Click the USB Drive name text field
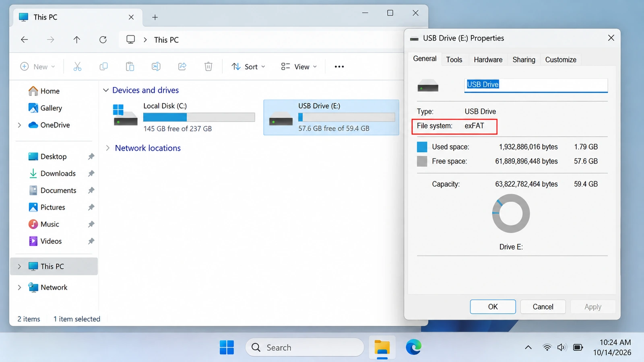This screenshot has width=644, height=362. point(536,84)
